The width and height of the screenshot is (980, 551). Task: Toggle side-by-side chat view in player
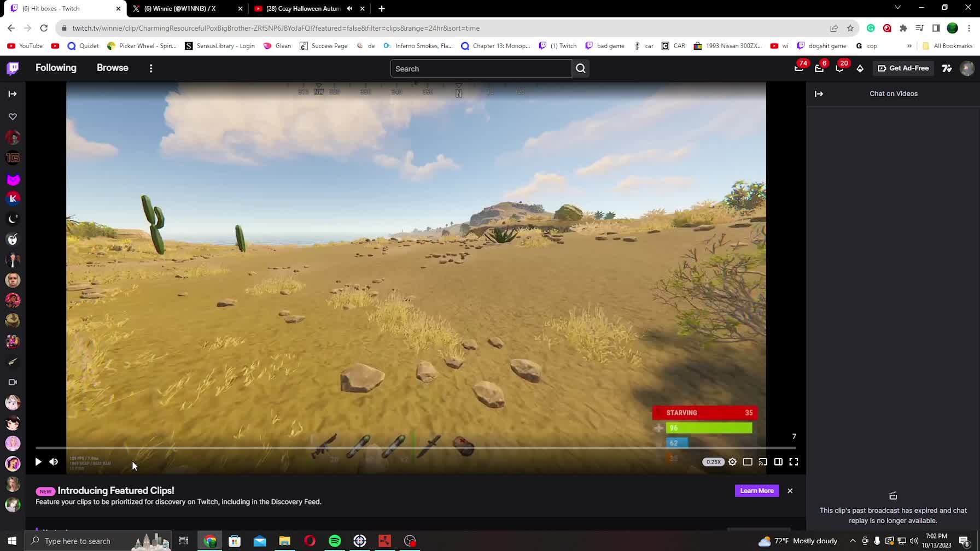coord(778,462)
